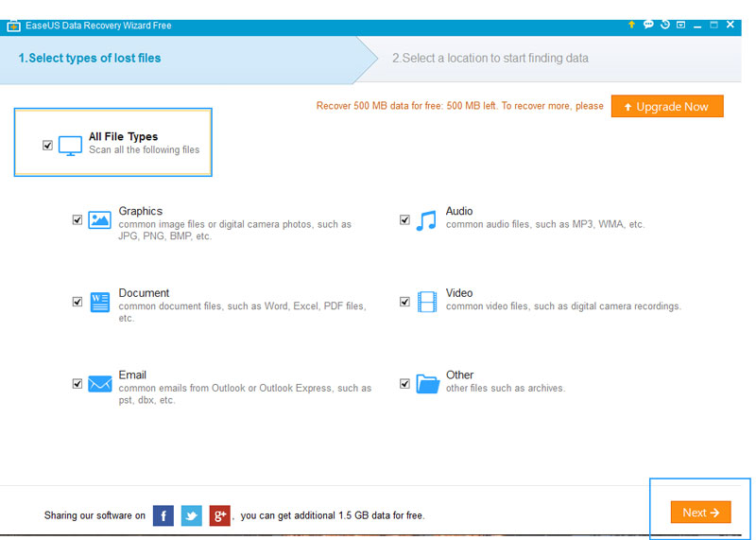Toggle the Graphics checkbox
The width and height of the screenshot is (756, 540).
77,220
